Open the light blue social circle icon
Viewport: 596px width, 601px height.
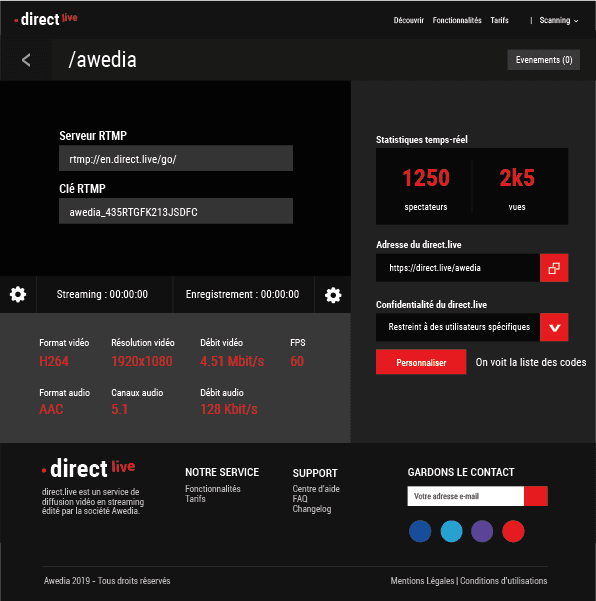coord(452,531)
